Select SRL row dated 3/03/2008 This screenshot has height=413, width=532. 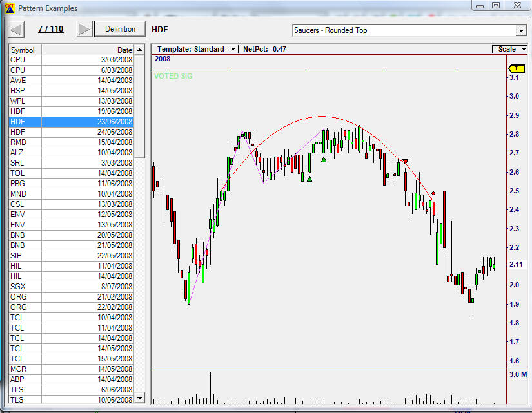click(71, 163)
